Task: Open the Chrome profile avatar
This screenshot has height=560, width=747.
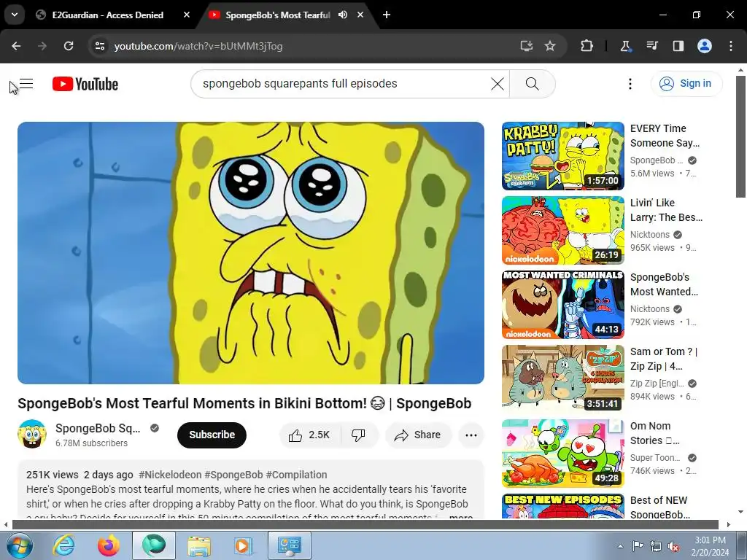Action: [705, 46]
